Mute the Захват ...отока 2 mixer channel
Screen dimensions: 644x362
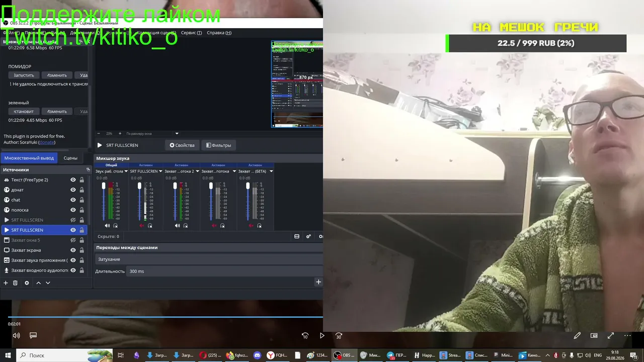coord(177,226)
